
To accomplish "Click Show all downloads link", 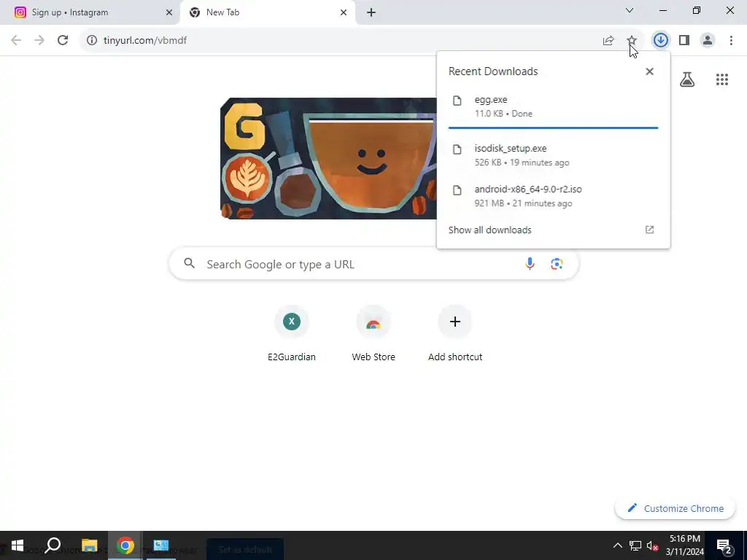I will point(489,230).
